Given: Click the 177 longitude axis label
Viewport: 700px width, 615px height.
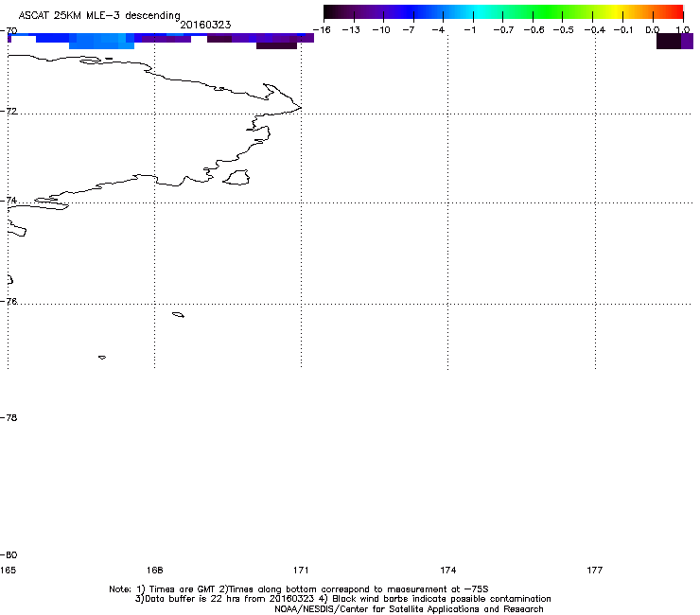Looking at the screenshot, I should pos(595,570).
